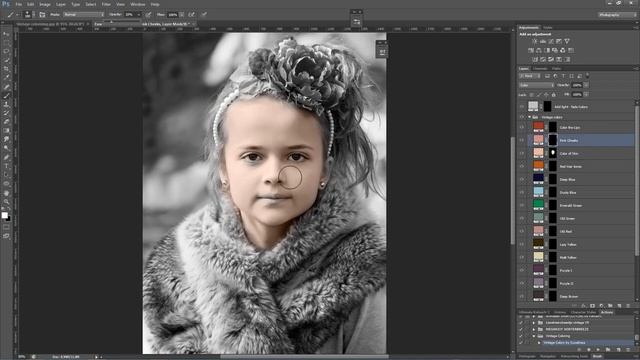Open the Filter menu
640x360 pixels.
coord(106,4)
